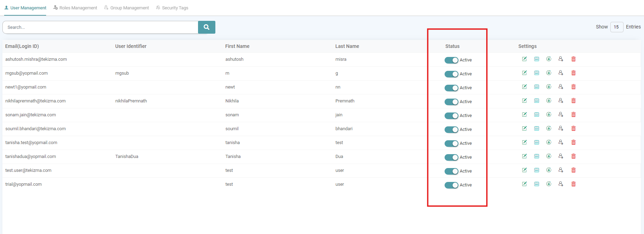Click reset password lock icon for test.user@tekizma.com
The height and width of the screenshot is (234, 644).
tap(549, 170)
